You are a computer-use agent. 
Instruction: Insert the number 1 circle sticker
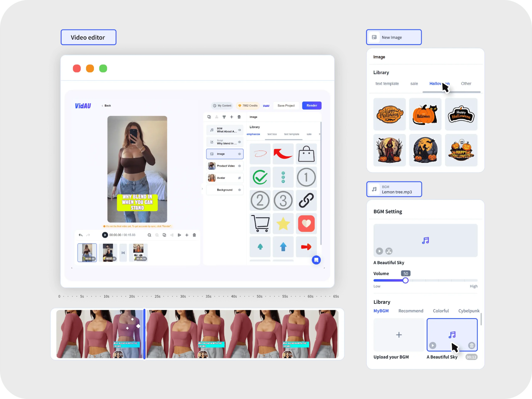(x=306, y=177)
